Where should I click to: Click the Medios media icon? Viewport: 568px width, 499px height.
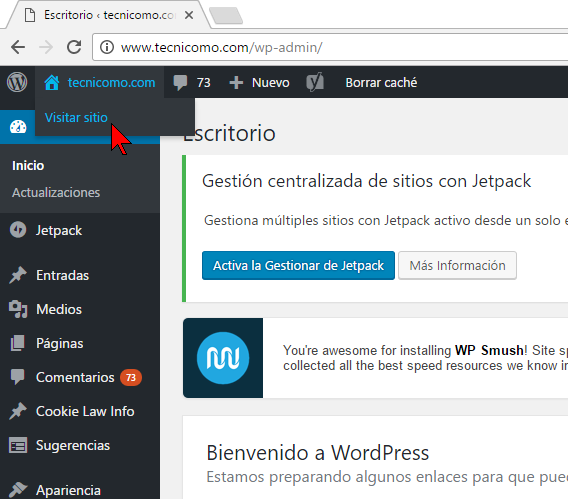coord(18,309)
